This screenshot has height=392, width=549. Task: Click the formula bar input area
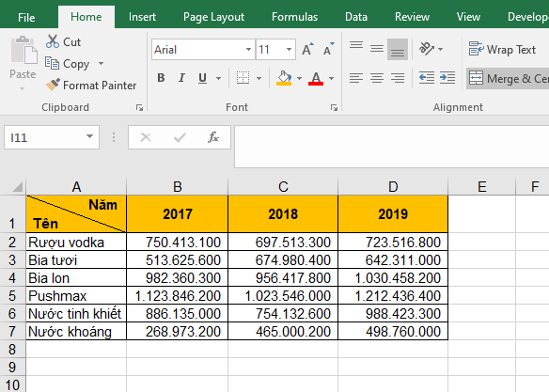click(x=391, y=147)
